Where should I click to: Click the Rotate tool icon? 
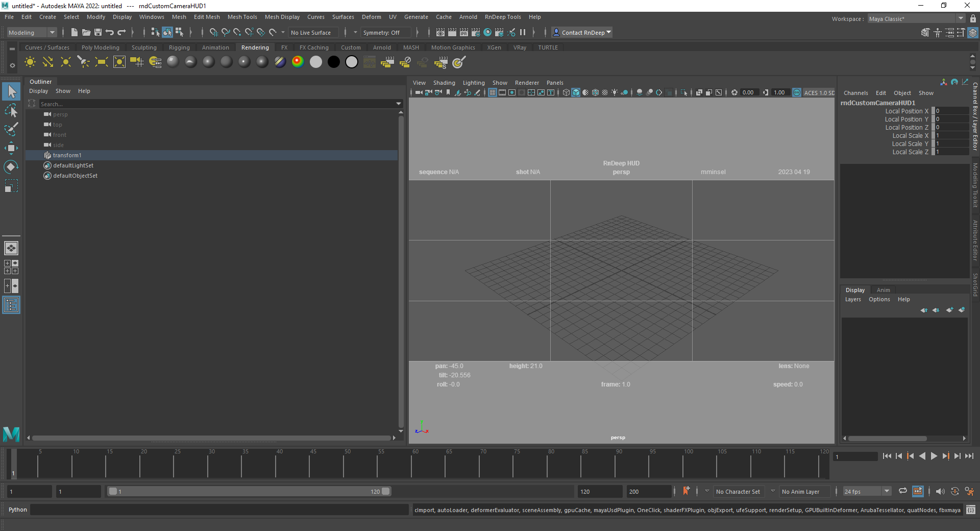pyautogui.click(x=11, y=167)
